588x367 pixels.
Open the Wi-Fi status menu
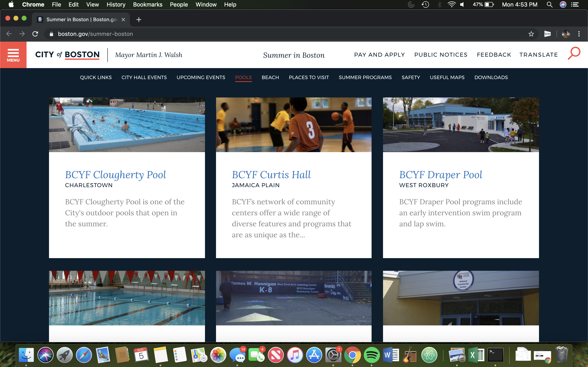(451, 5)
